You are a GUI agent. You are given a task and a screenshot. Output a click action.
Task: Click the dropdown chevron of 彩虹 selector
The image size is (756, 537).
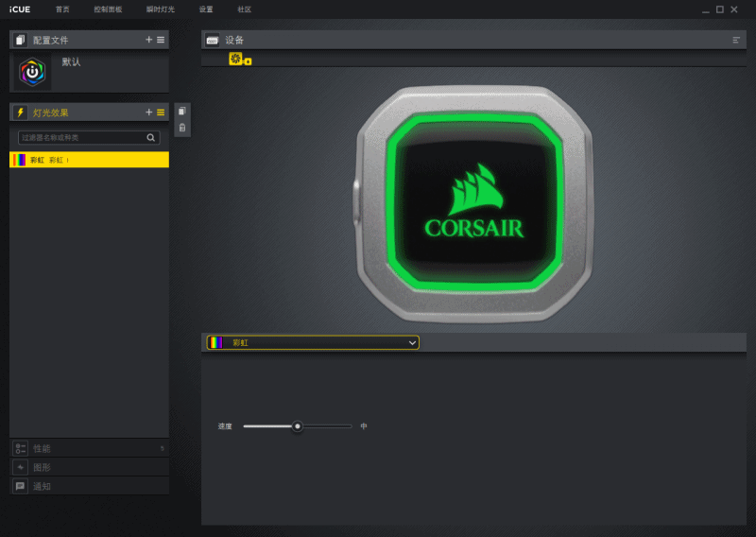412,342
